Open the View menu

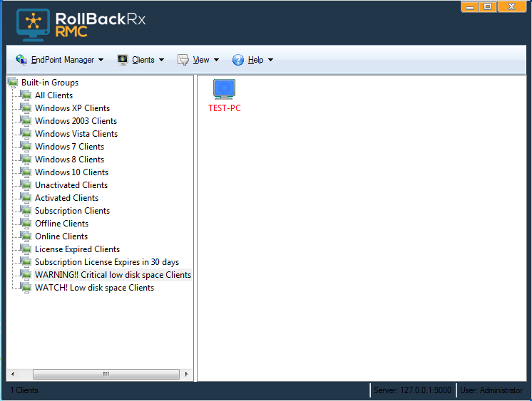pos(198,60)
